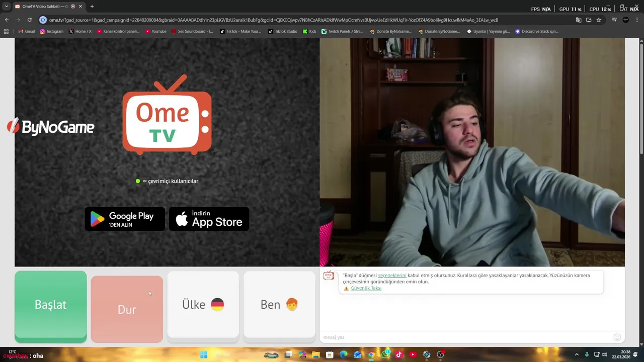View site information icon beside the URL
Viewport: 644px width, 362px height.
(43, 20)
